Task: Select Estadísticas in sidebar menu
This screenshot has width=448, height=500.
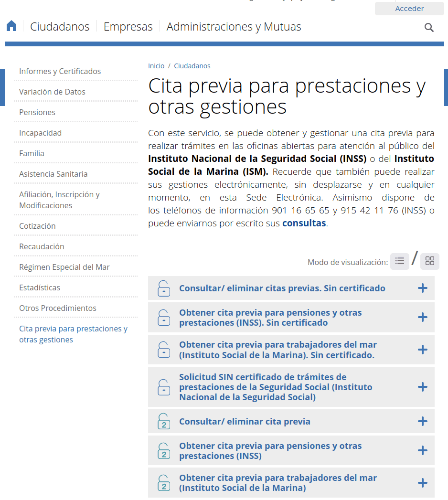Action: (40, 287)
